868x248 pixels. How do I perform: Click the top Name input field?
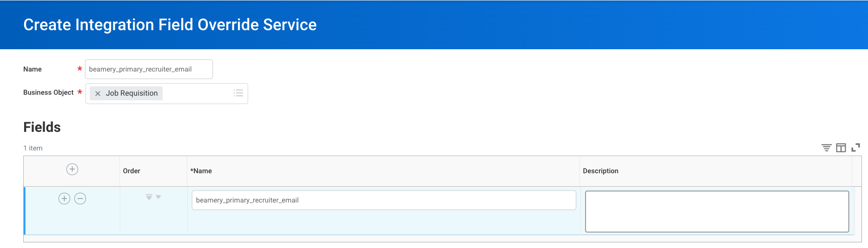pyautogui.click(x=149, y=69)
